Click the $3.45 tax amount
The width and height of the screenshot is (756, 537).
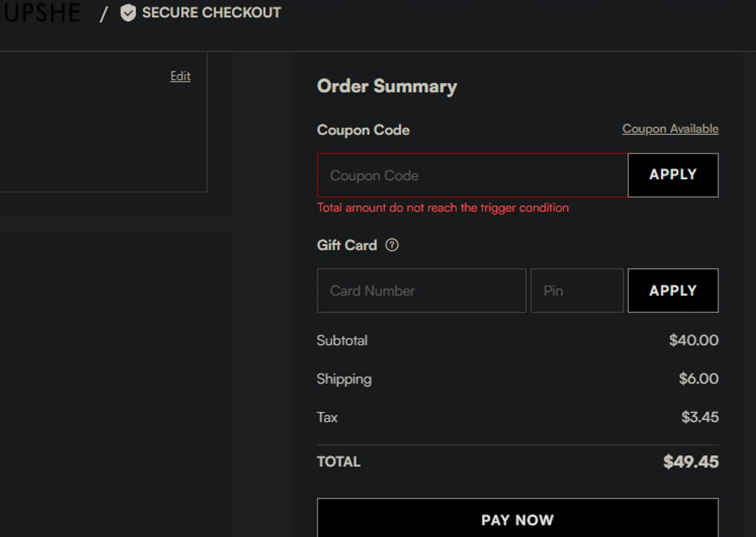(700, 417)
